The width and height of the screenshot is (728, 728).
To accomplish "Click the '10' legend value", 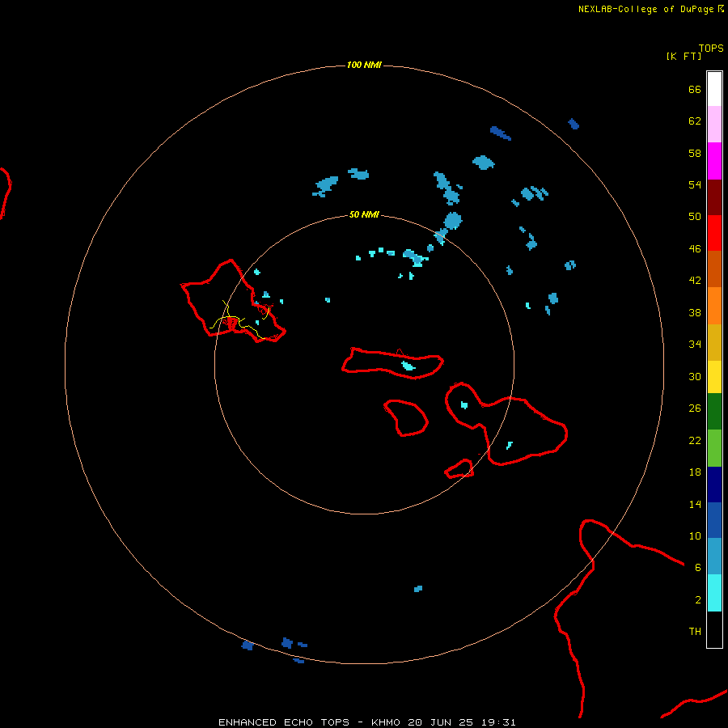I will [x=695, y=535].
